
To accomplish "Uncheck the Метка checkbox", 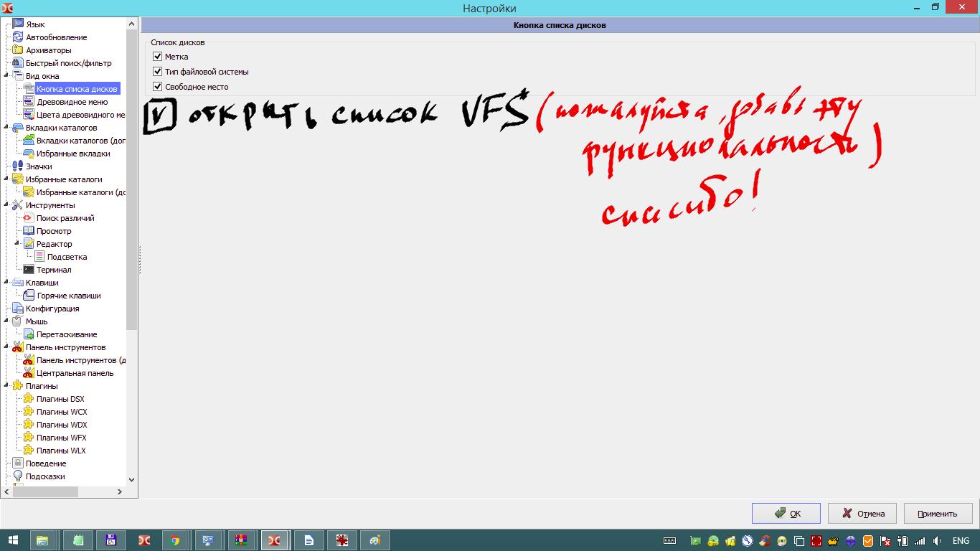I will pos(158,57).
